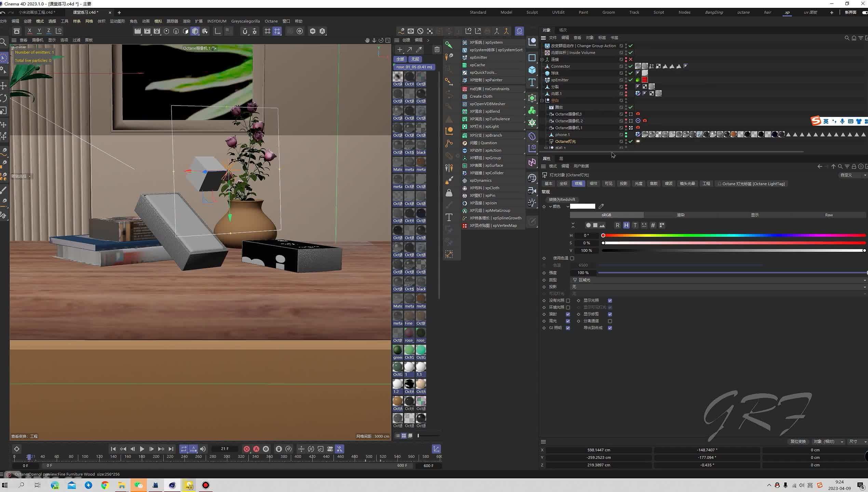Open 投影 dropdown set to 无
Viewport: 868px width, 492px height.
(719, 287)
